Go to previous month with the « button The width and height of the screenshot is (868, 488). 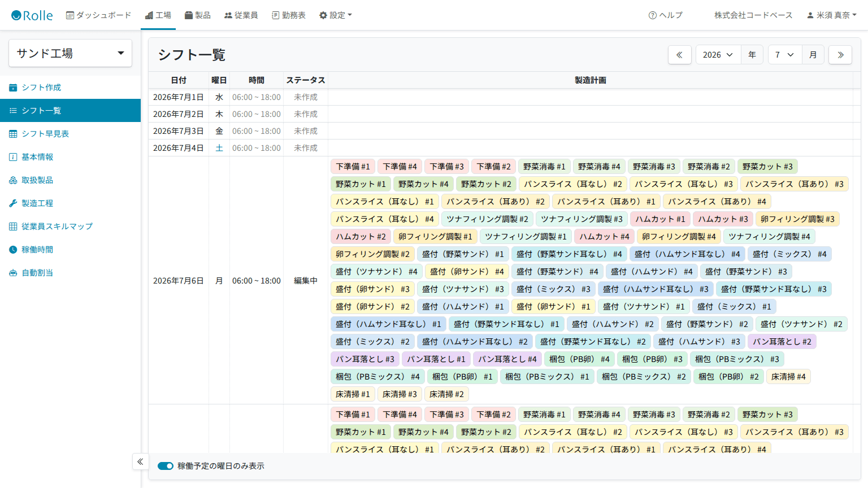pos(680,55)
